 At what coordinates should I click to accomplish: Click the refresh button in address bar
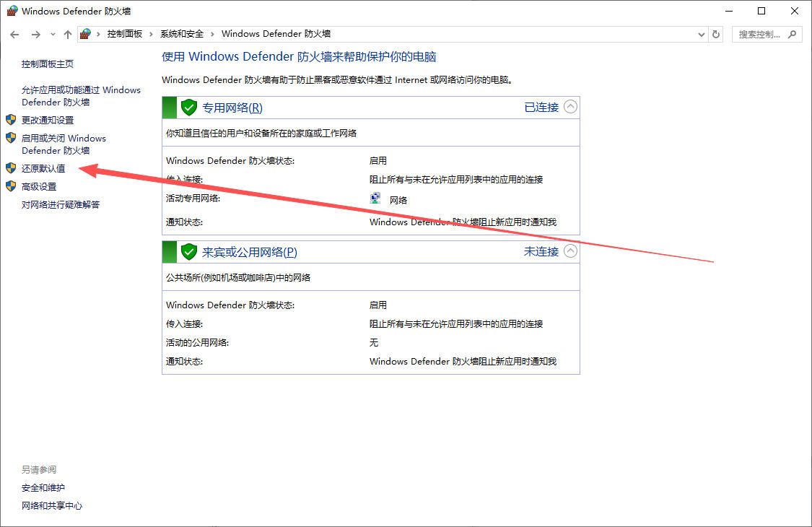click(x=716, y=34)
